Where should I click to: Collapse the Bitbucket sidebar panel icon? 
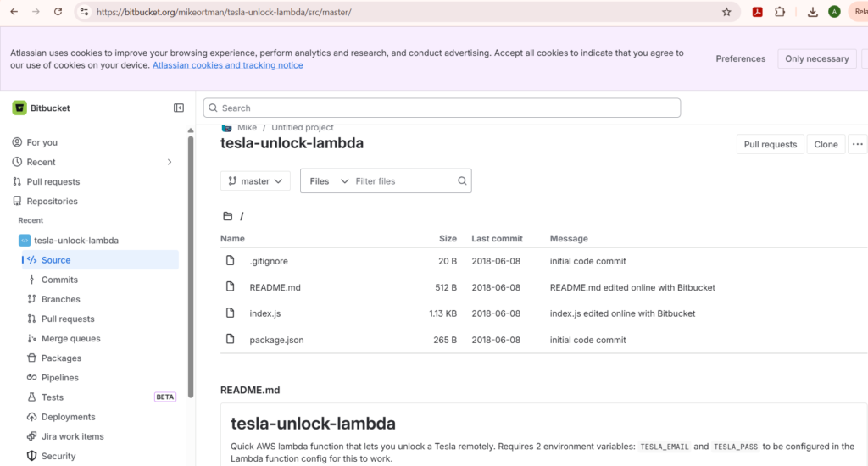tap(178, 108)
